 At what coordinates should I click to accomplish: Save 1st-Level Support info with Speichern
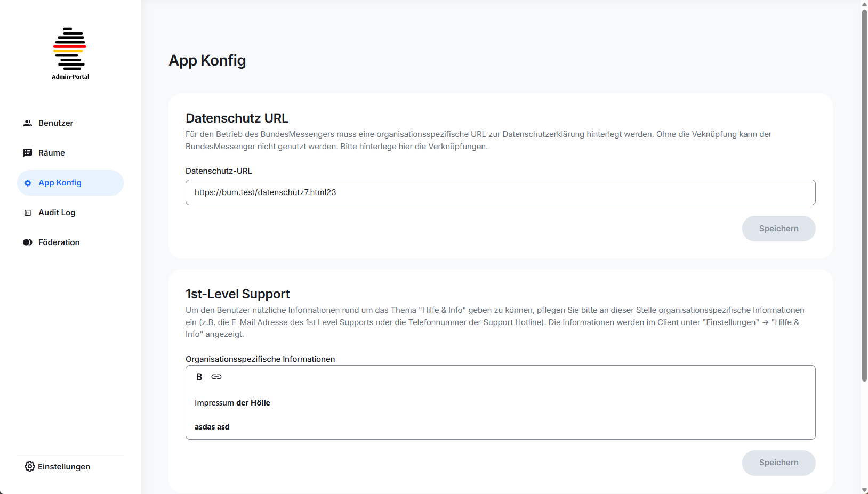pyautogui.click(x=778, y=463)
